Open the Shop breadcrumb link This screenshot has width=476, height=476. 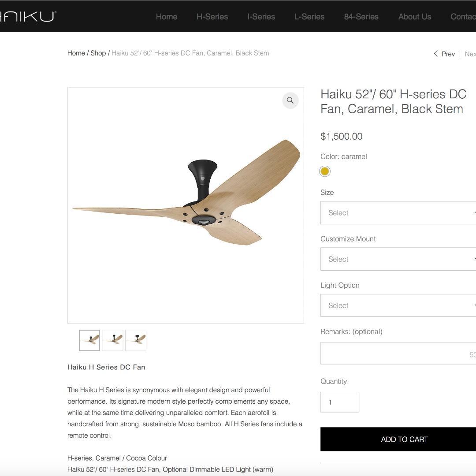[98, 53]
